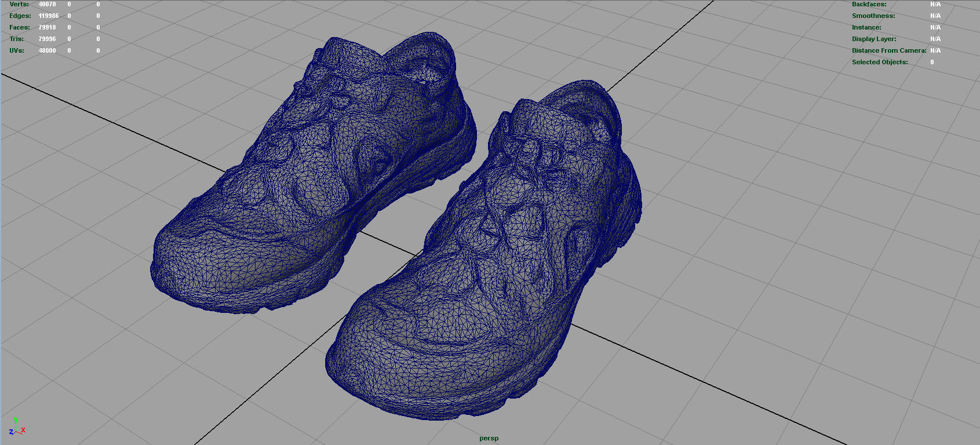The height and width of the screenshot is (445, 980).
Task: Click the N/A value beside Display Layer
Action: coord(935,39)
